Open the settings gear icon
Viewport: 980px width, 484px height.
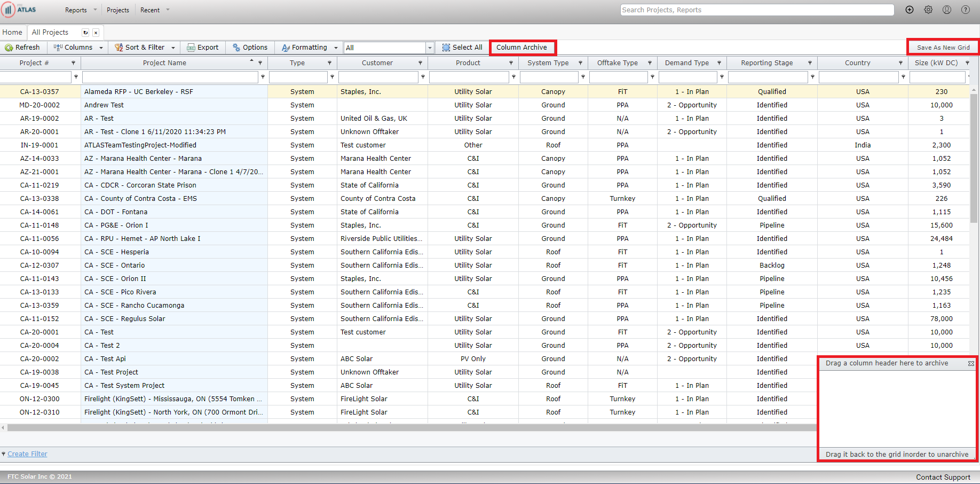point(928,10)
